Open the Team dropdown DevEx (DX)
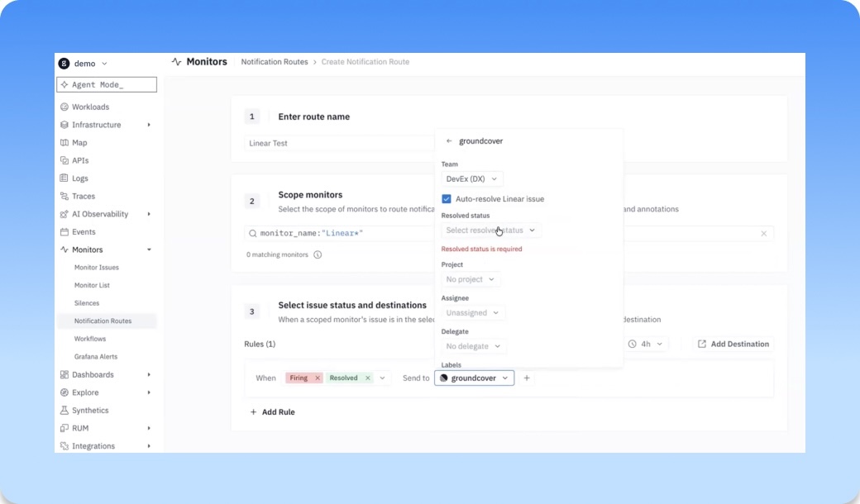The height and width of the screenshot is (504, 860). click(x=471, y=178)
